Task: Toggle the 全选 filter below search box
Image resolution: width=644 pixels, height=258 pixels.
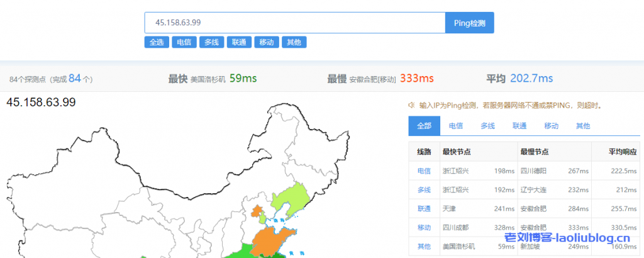Action: (155, 42)
